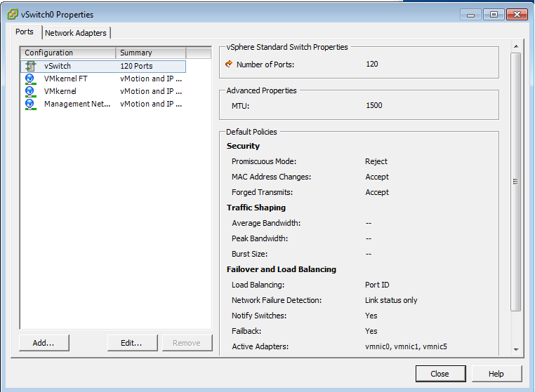Close the dialog with the Close button

point(440,374)
